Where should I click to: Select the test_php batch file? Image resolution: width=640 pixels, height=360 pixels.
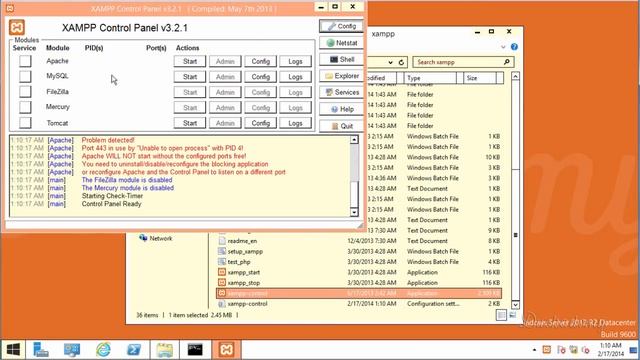tap(360, 262)
